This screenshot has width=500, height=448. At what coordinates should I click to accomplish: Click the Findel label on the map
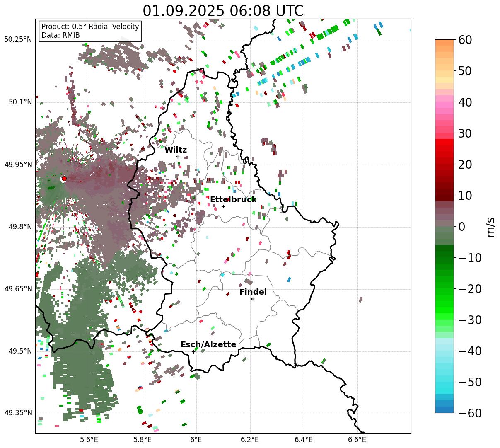click(x=253, y=292)
